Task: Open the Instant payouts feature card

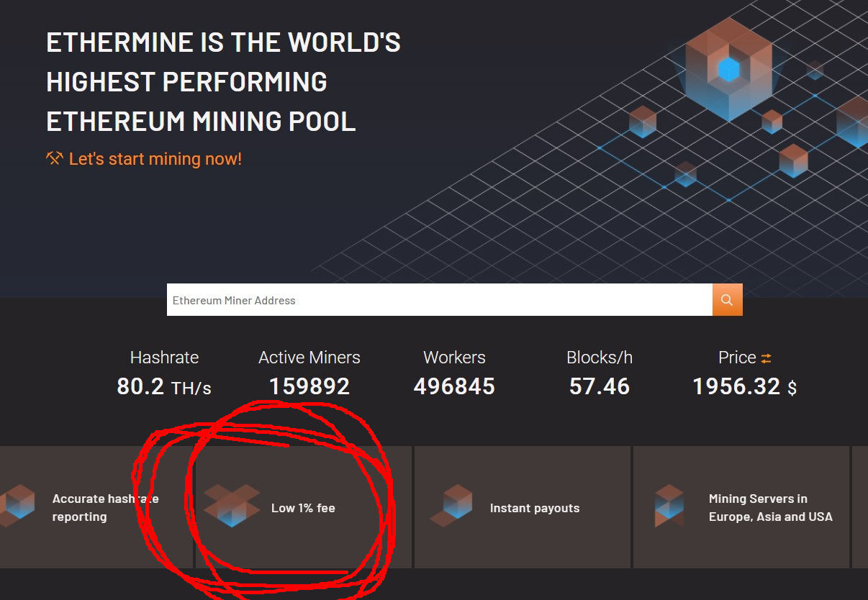Action: pyautogui.click(x=523, y=507)
